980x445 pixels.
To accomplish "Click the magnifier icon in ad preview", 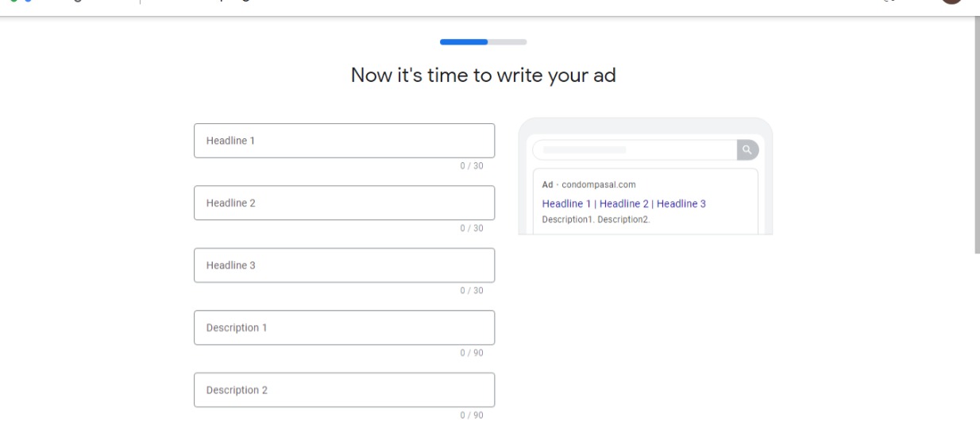I will [x=747, y=149].
